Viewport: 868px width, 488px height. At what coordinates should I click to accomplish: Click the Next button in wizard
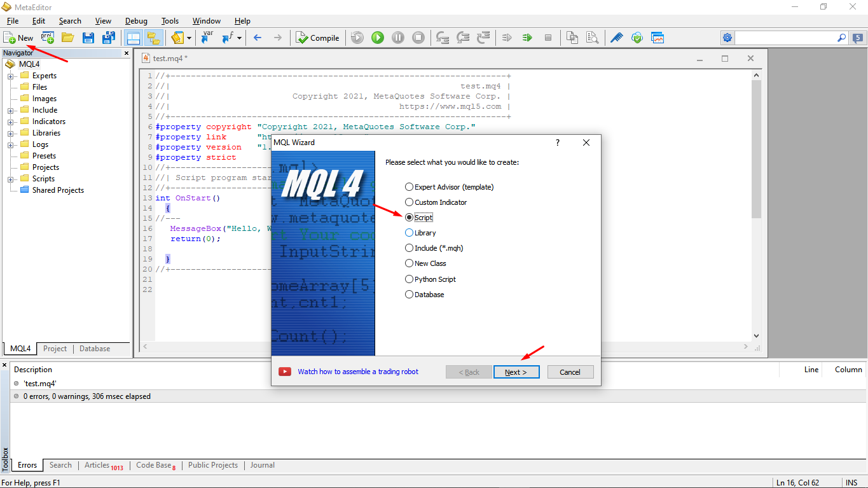point(516,372)
